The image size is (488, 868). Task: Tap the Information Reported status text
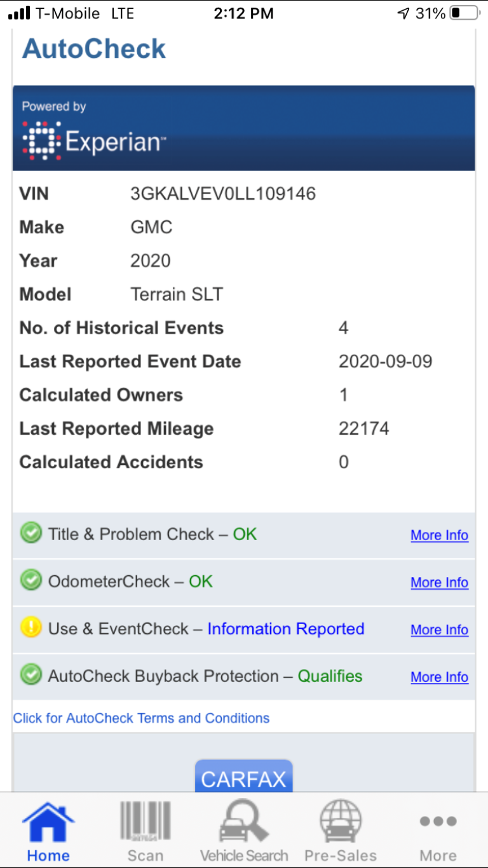coord(286,629)
